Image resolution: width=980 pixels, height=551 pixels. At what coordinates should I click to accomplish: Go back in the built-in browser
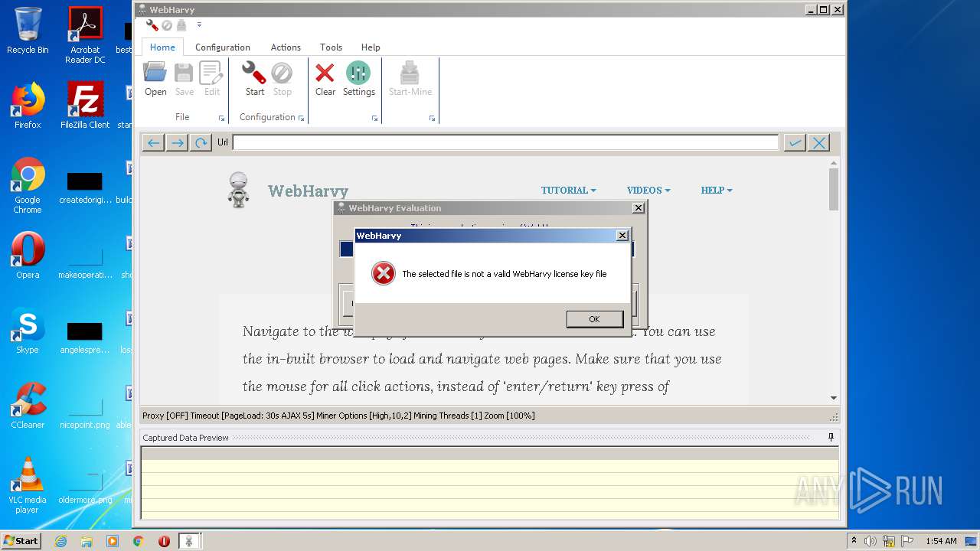(x=153, y=142)
